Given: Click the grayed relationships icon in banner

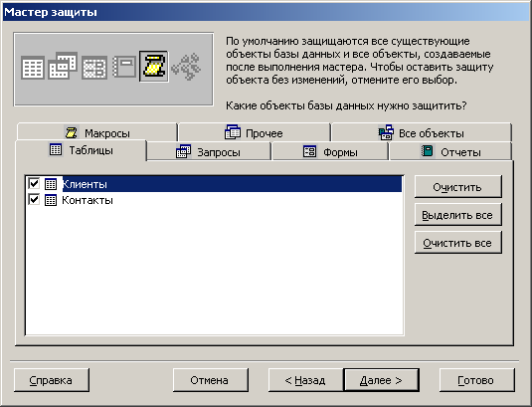Looking at the screenshot, I should click(x=186, y=67).
